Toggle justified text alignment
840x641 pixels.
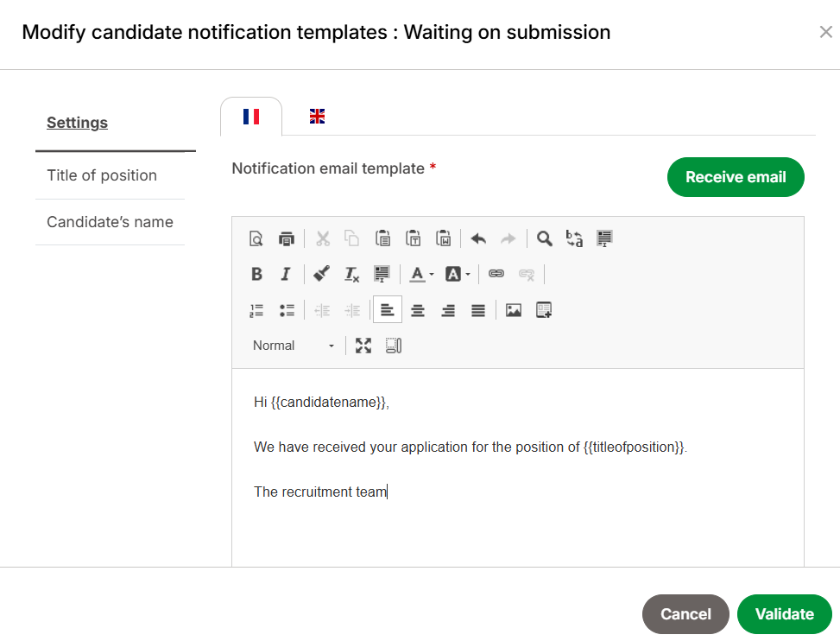coord(478,310)
